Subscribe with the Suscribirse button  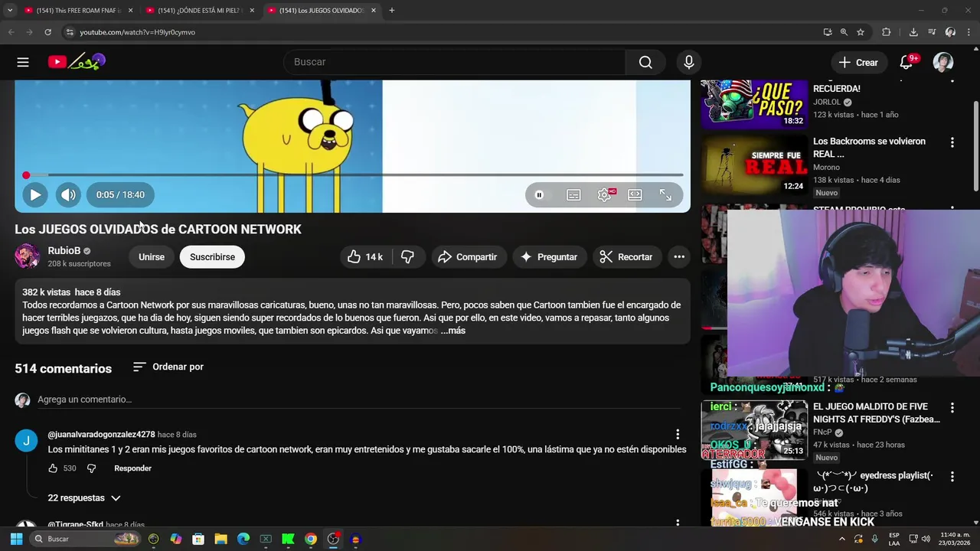(x=212, y=257)
